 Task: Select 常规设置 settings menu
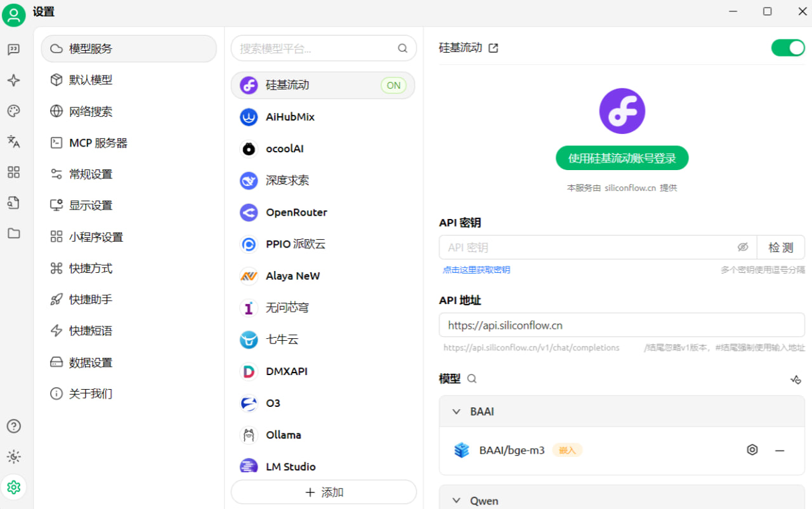click(x=129, y=174)
